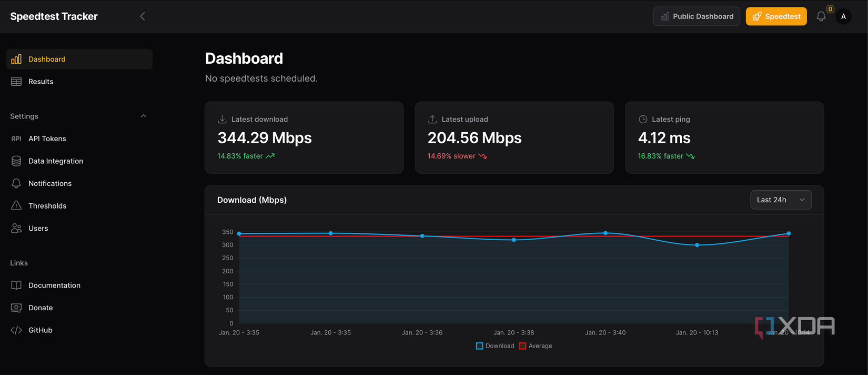The width and height of the screenshot is (868, 375).
Task: Toggle the Download series in chart legend
Action: pyautogui.click(x=495, y=346)
